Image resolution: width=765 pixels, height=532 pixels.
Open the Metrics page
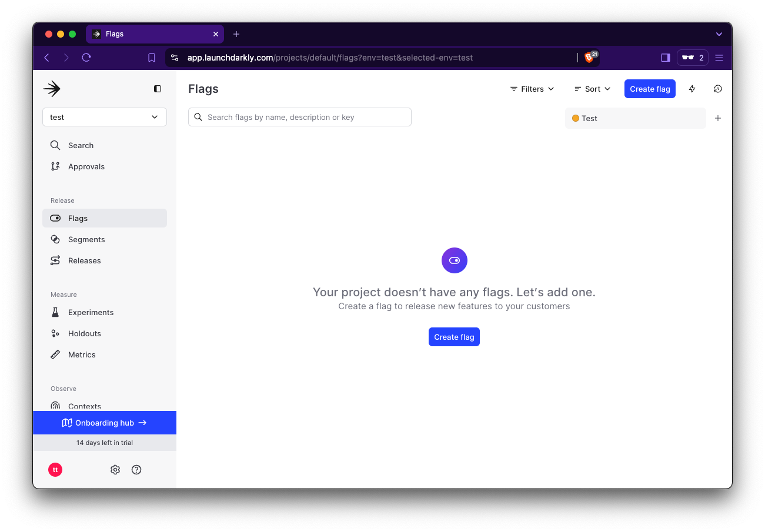(82, 354)
